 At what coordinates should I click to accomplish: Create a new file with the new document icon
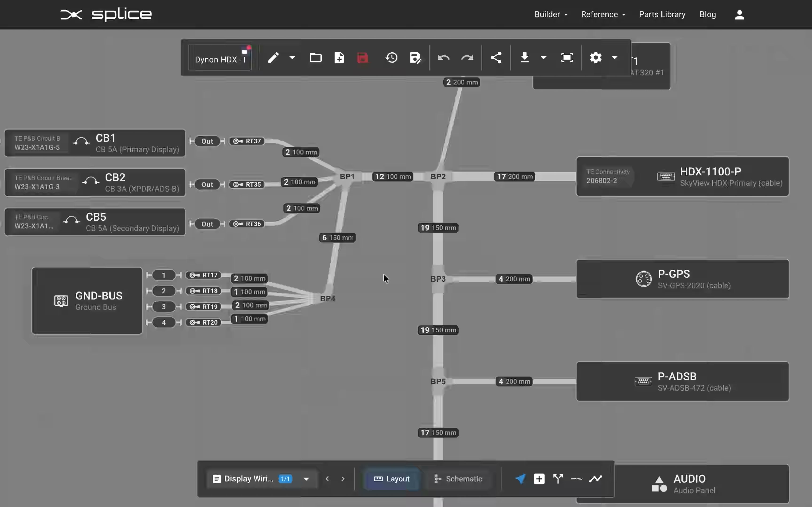pos(339,57)
